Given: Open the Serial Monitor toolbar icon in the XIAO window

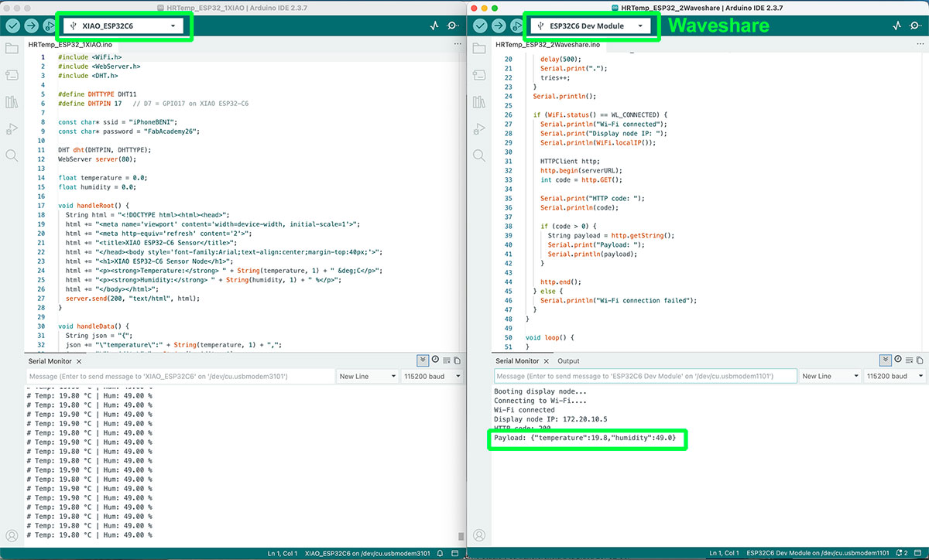Looking at the screenshot, I should (x=454, y=26).
